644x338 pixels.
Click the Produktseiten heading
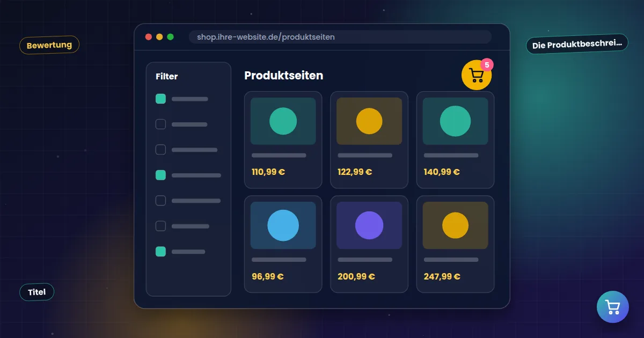pyautogui.click(x=284, y=76)
